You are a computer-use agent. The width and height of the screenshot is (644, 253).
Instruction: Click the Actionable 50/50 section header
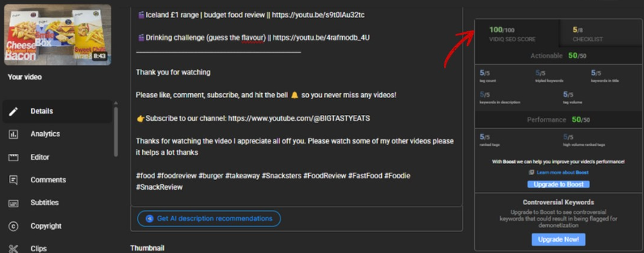558,56
